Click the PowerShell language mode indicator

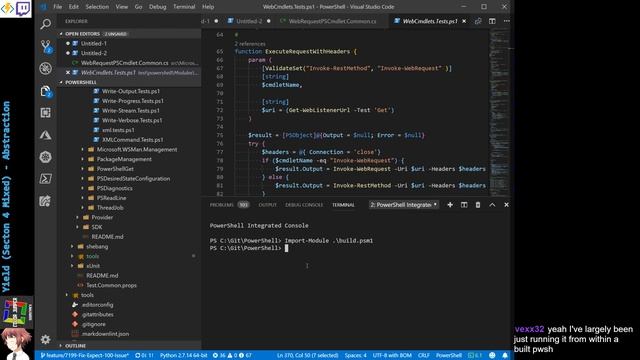click(x=449, y=356)
